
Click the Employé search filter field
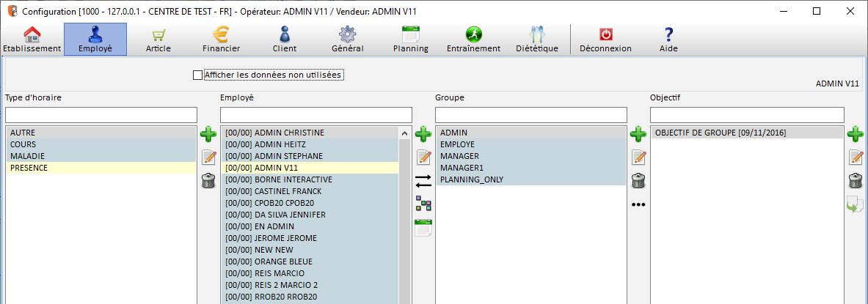[x=316, y=115]
